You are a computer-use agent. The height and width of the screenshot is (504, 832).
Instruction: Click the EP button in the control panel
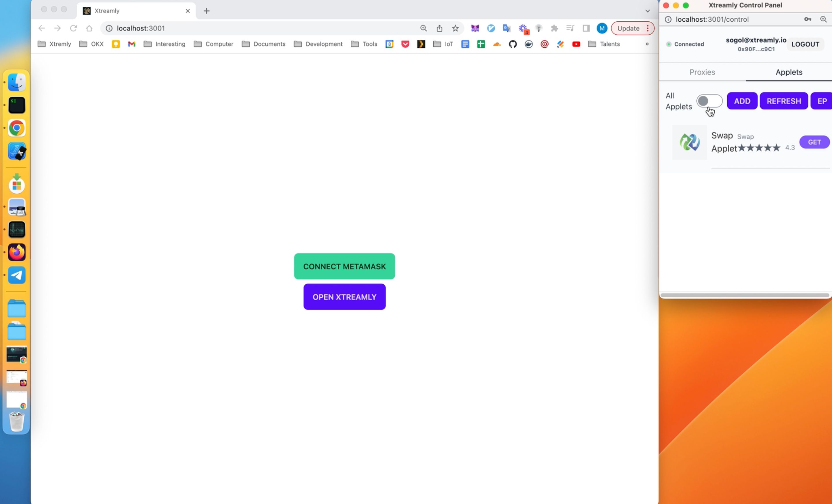pos(822,101)
